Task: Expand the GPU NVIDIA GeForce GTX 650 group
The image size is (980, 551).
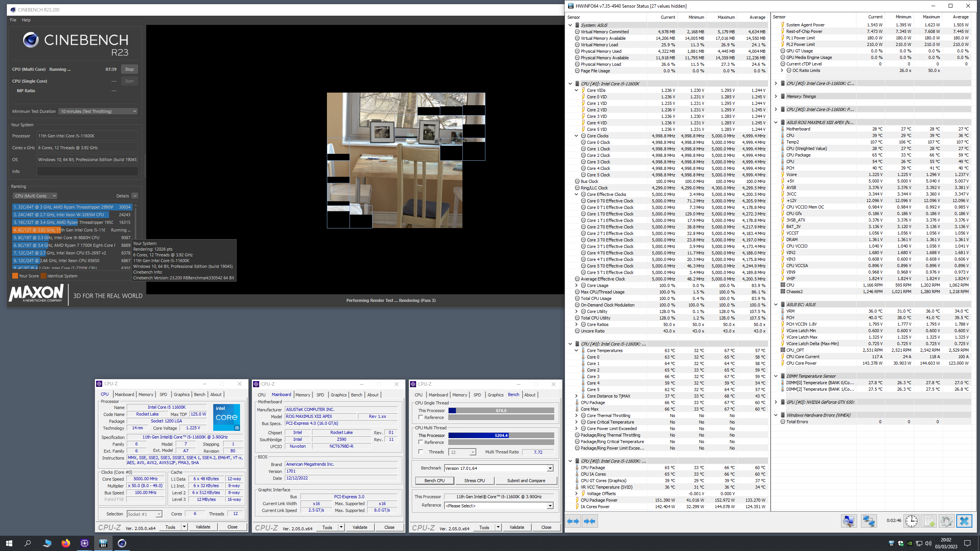Action: 776,402
